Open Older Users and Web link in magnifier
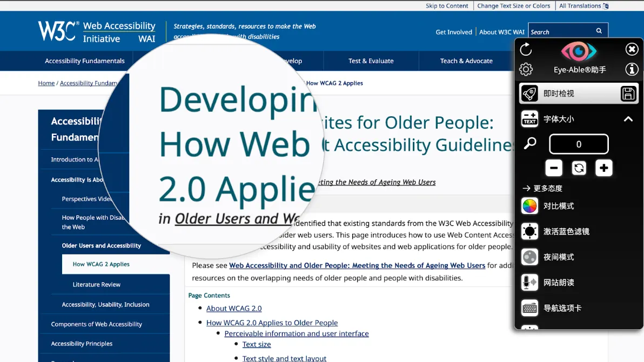The image size is (644, 362). tap(237, 219)
